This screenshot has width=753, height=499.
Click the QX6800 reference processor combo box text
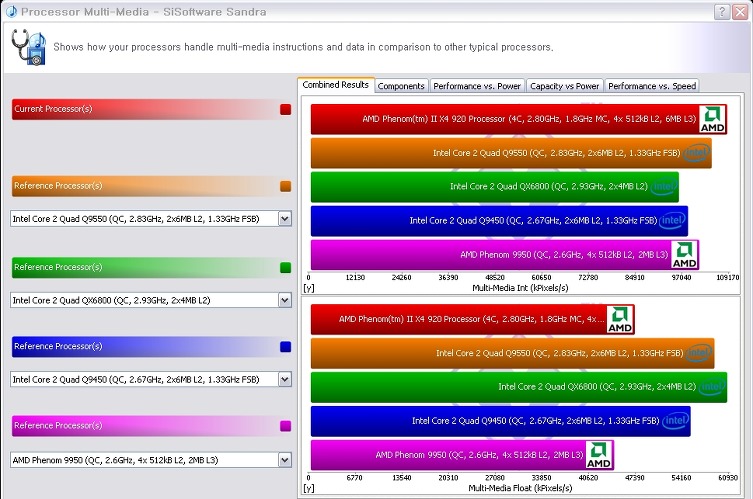coord(111,301)
